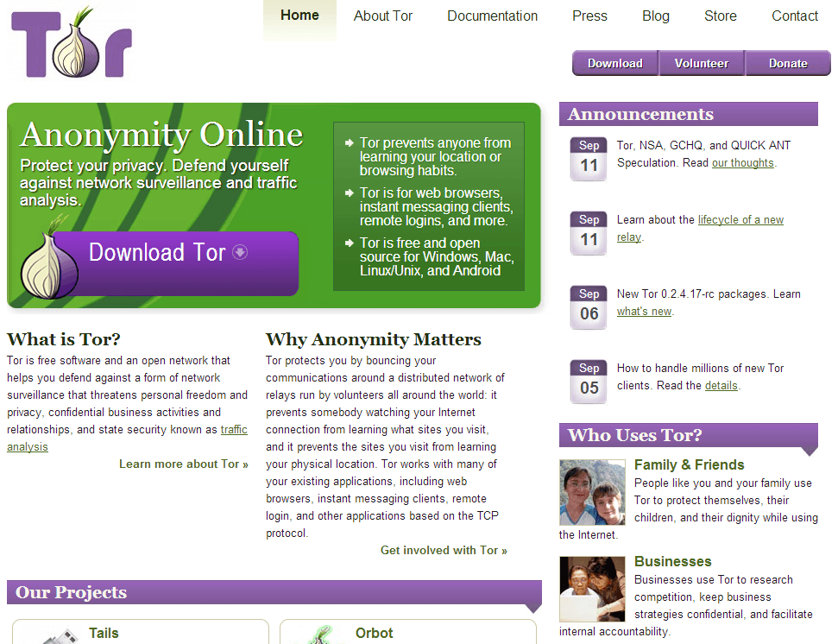The image size is (838, 644).
Task: Open the 'our thoughts' link
Action: pos(743,162)
